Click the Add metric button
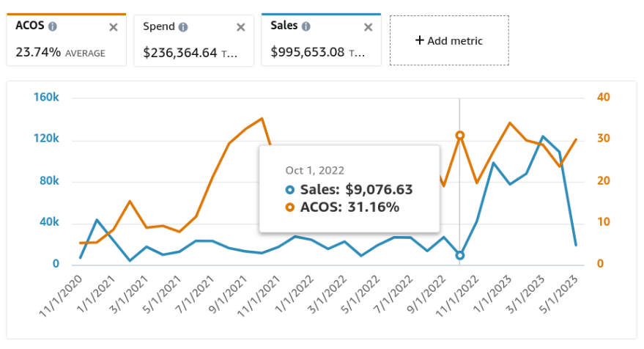 click(x=448, y=40)
